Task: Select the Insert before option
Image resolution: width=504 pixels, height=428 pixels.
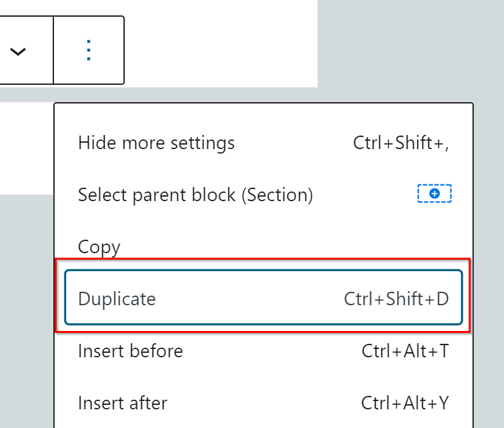Action: (130, 351)
